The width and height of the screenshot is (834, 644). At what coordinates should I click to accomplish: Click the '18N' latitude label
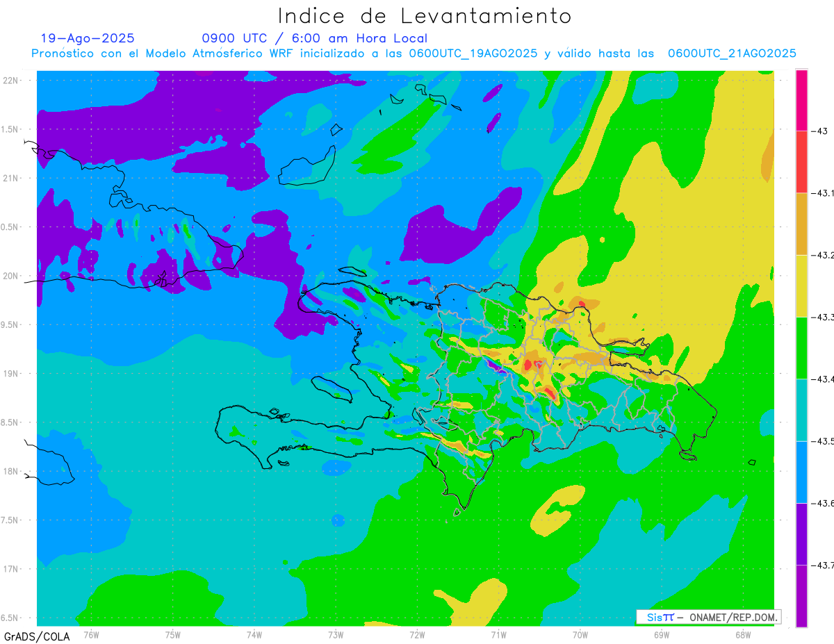(x=12, y=471)
